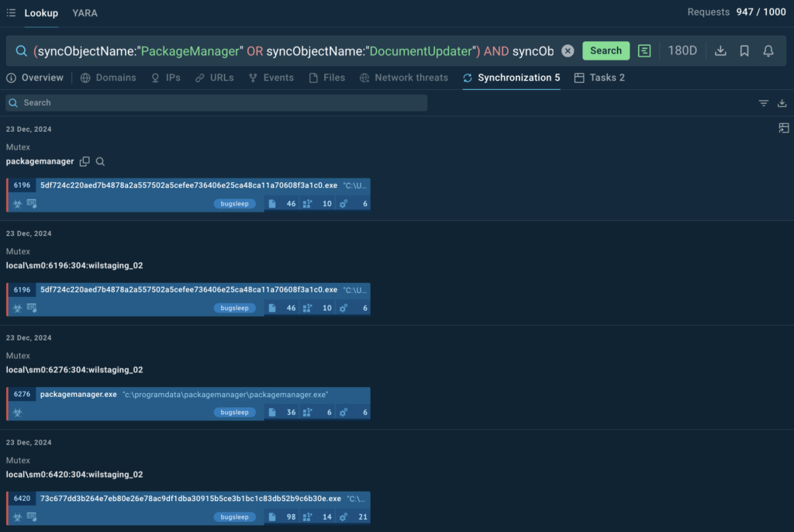Toggle the panel view icon at right

coord(783,128)
